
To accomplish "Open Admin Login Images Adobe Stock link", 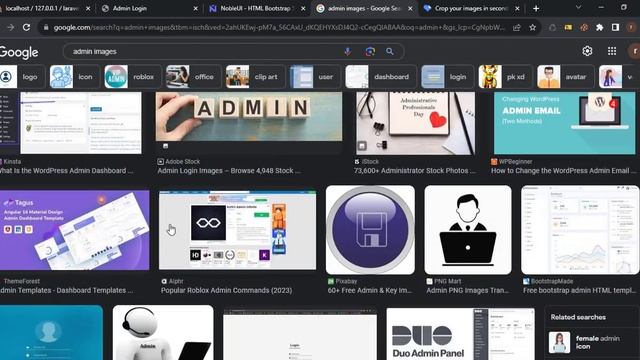I will pyautogui.click(x=229, y=171).
